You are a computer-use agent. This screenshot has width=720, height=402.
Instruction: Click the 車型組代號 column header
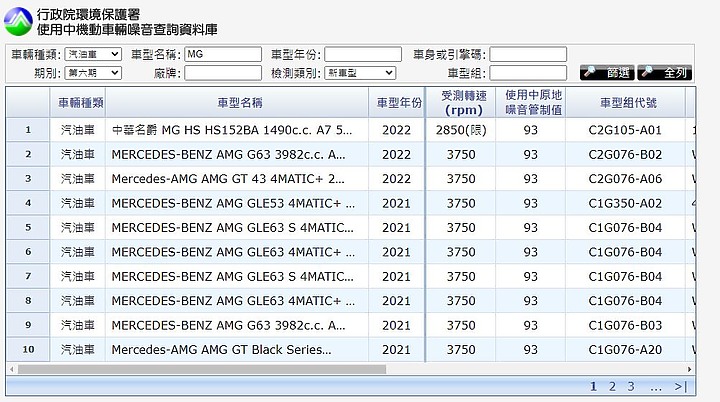pyautogui.click(x=625, y=102)
